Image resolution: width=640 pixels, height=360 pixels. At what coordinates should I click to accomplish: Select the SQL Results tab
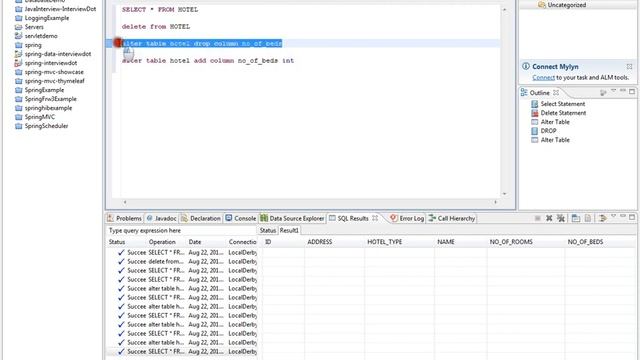[x=353, y=218]
